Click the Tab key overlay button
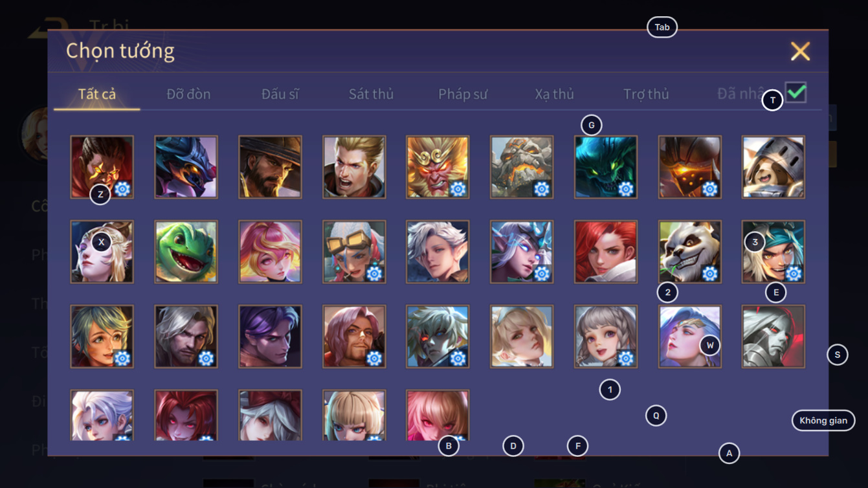Screen dimensions: 868x488 pyautogui.click(x=662, y=27)
